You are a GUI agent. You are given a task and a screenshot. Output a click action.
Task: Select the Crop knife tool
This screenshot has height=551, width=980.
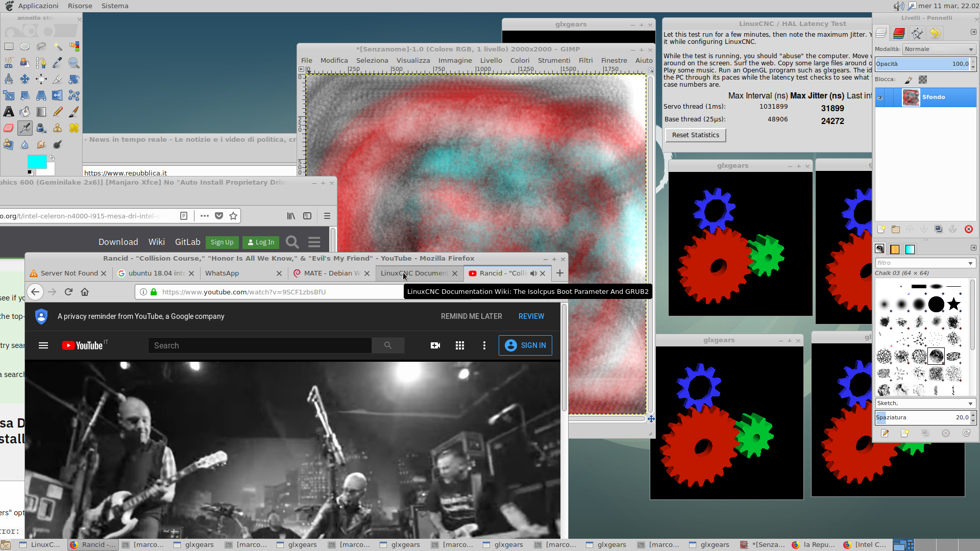tap(58, 79)
